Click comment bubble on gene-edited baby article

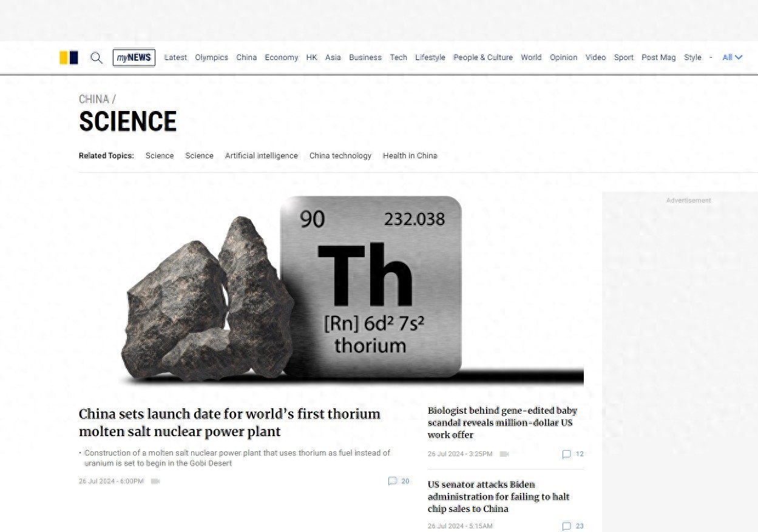click(566, 454)
